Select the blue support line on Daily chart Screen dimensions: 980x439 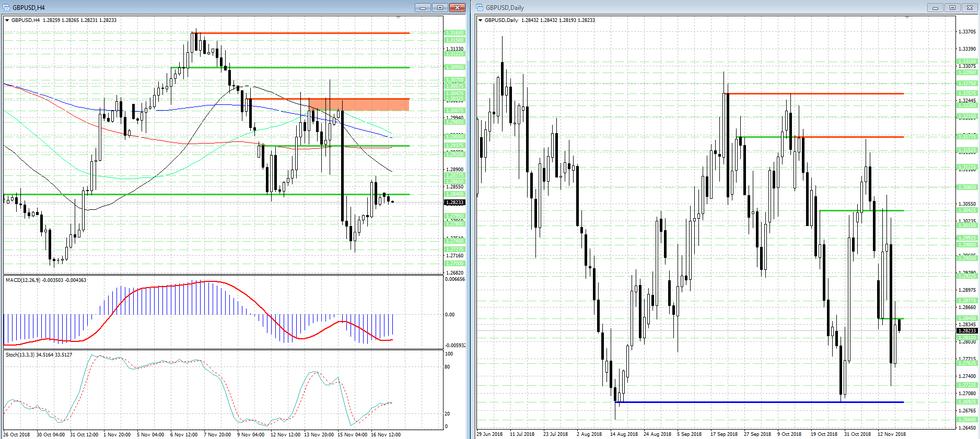coord(760,402)
